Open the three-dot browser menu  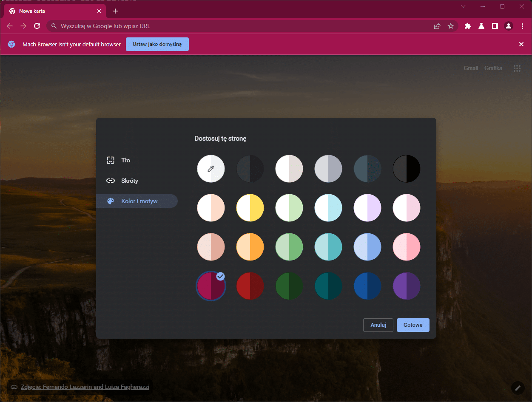point(522,26)
